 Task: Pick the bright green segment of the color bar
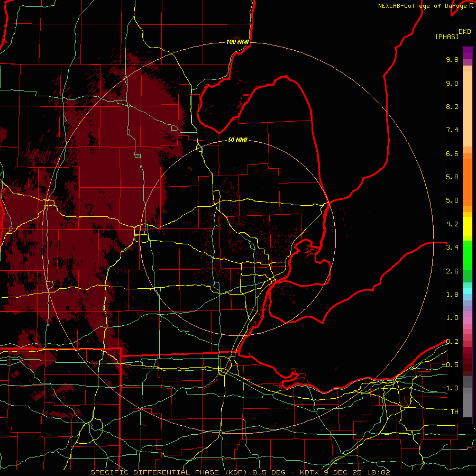coord(467,255)
